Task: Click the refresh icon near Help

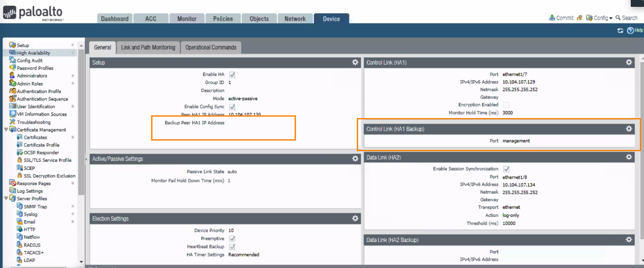Action: point(620,31)
